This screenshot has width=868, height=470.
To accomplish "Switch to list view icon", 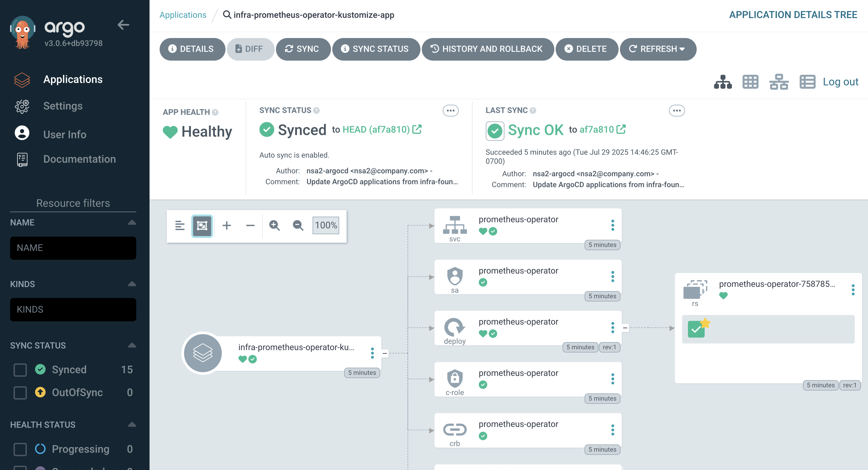I will (x=807, y=82).
